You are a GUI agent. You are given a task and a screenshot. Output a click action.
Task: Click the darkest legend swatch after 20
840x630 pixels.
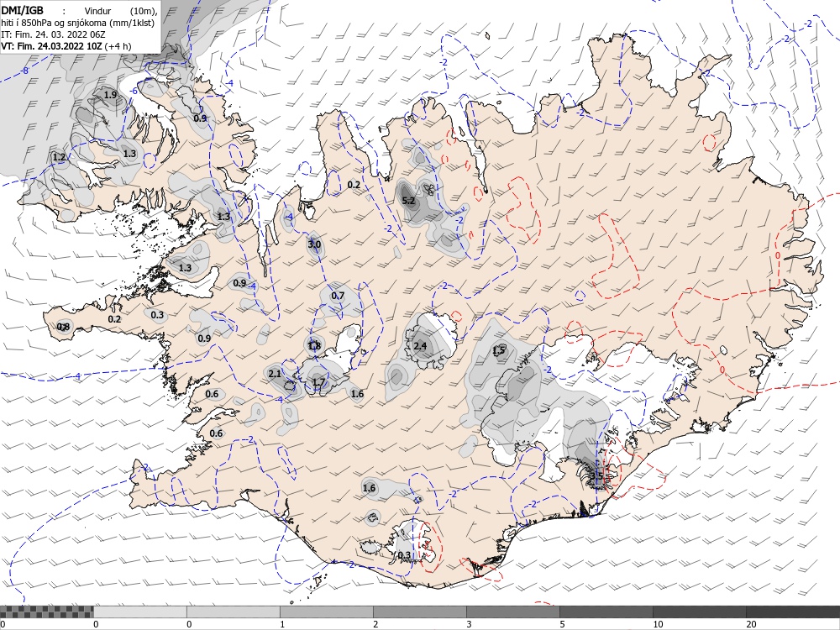(x=793, y=612)
